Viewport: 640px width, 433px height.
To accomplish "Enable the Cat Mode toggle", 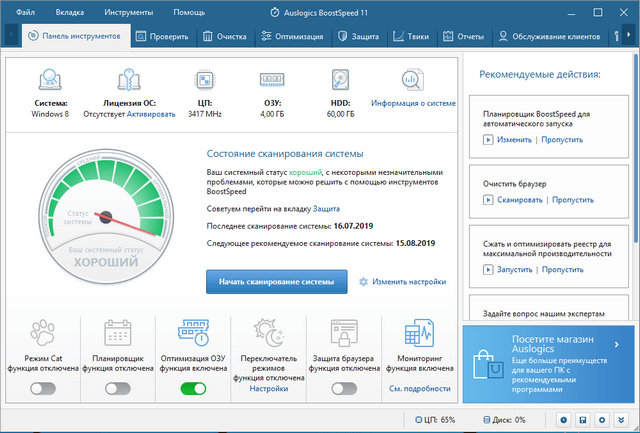I will click(43, 388).
